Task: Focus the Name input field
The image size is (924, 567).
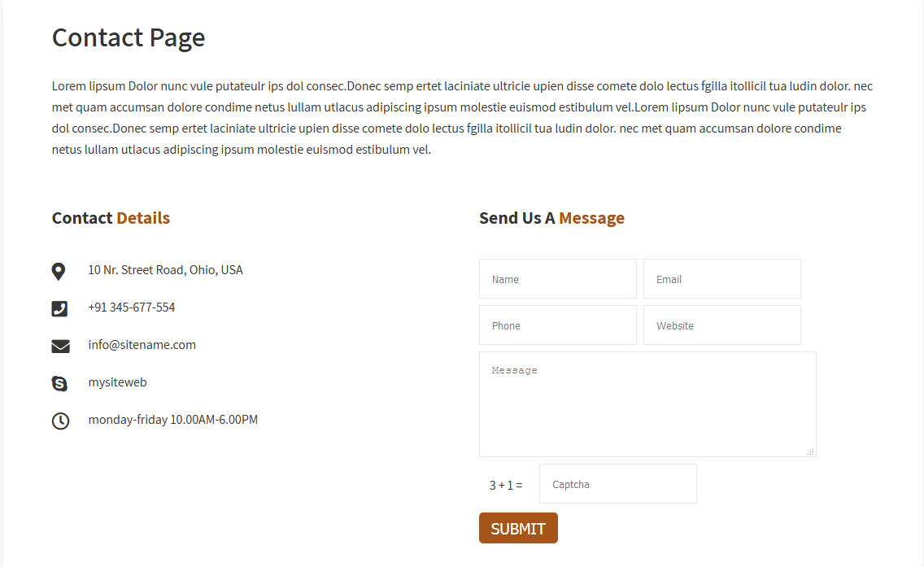Action: click(x=557, y=279)
